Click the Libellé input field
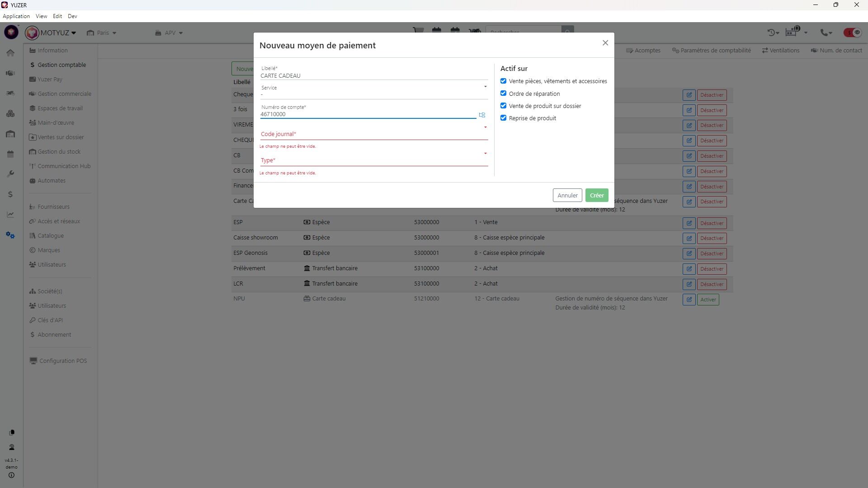 373,75
